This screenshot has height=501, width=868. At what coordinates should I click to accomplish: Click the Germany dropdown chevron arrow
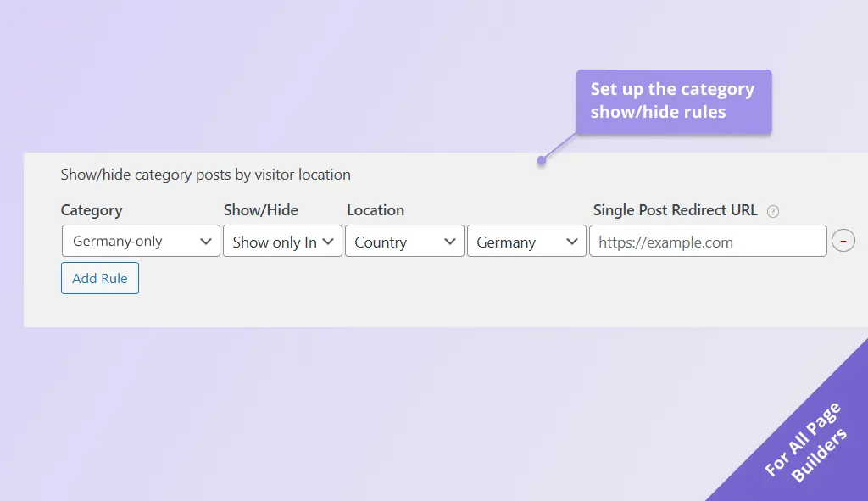coord(572,241)
